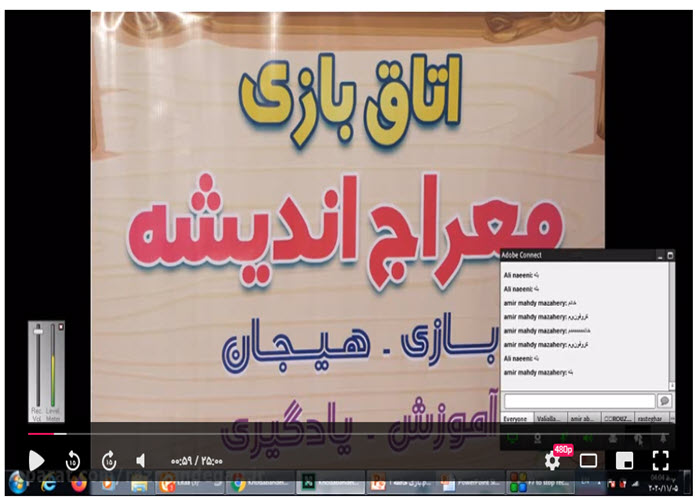Switch to the second PowerPoint taskbar window
The image size is (696, 498).
pyautogui.click(x=470, y=484)
